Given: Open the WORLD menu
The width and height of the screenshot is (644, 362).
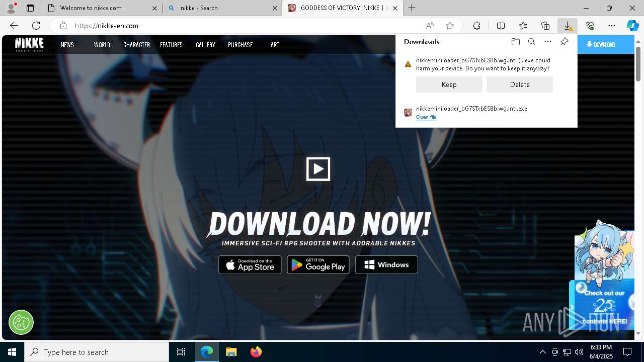Looking at the screenshot, I should pos(102,45).
